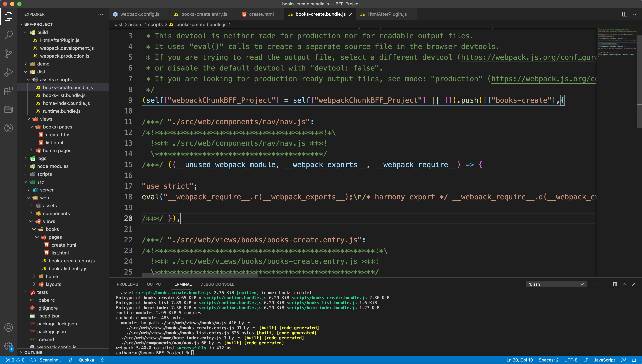Add a new terminal with plus icon
Viewport: 642px width, 364px height.
click(592, 284)
